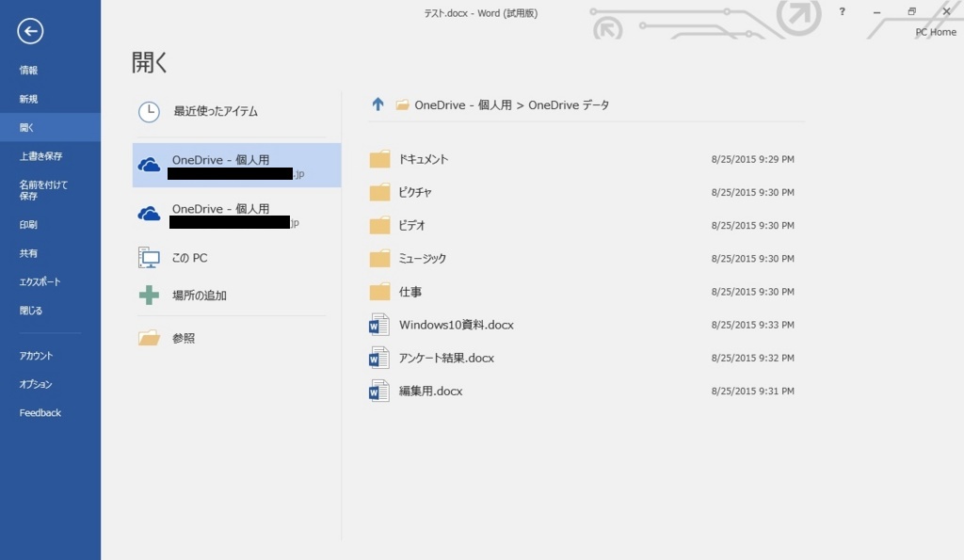Click the folder icon in the breadcrumb path
Image resolution: width=964 pixels, height=560 pixels.
[x=402, y=105]
